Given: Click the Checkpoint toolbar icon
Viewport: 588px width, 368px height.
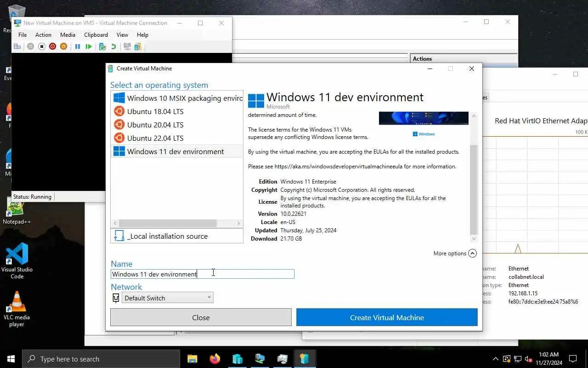Looking at the screenshot, I should click(102, 46).
